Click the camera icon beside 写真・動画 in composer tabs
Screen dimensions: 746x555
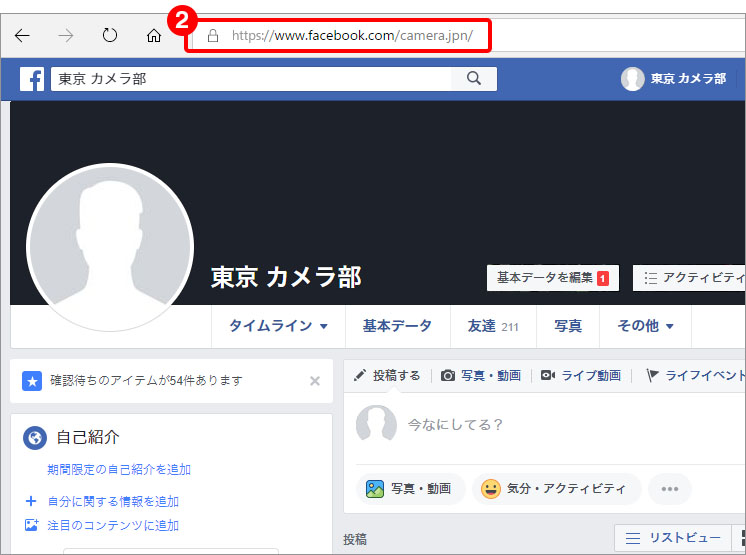point(448,376)
